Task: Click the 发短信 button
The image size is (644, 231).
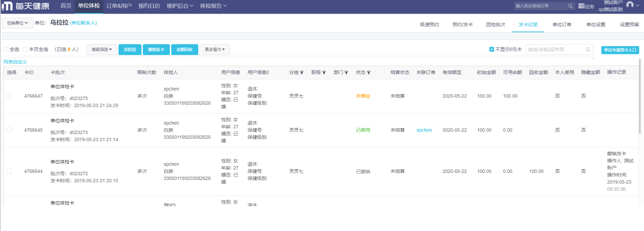Action: tap(130, 49)
